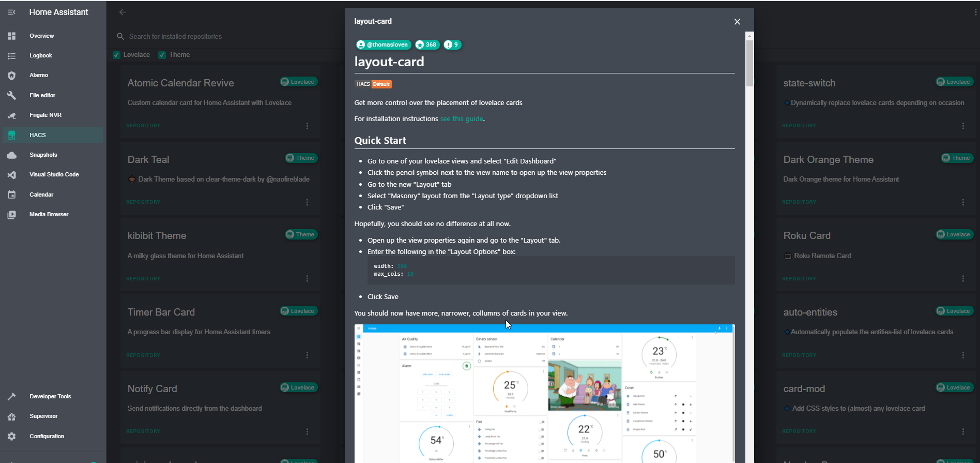Toggle the Lovelace filter checkbox
The width and height of the screenshot is (980, 463).
tap(117, 55)
